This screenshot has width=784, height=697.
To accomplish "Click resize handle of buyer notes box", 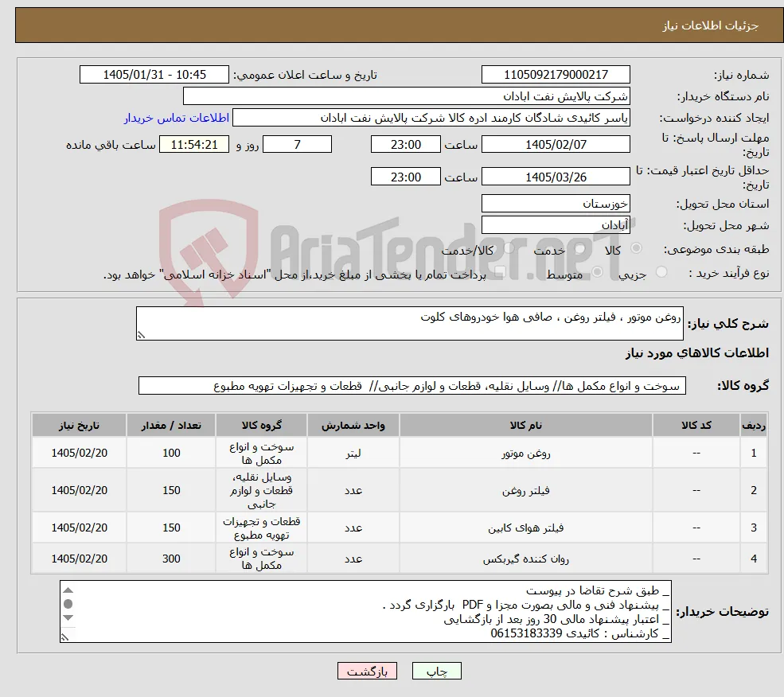I will coord(64,637).
